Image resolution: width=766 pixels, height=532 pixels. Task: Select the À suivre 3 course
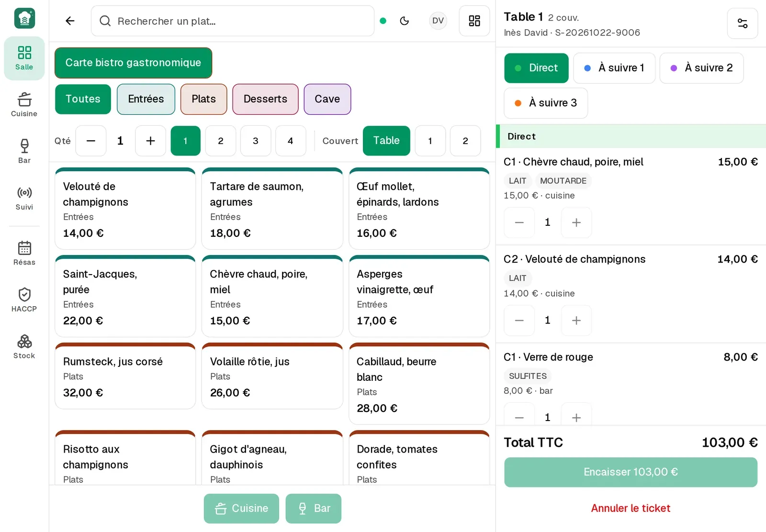546,103
